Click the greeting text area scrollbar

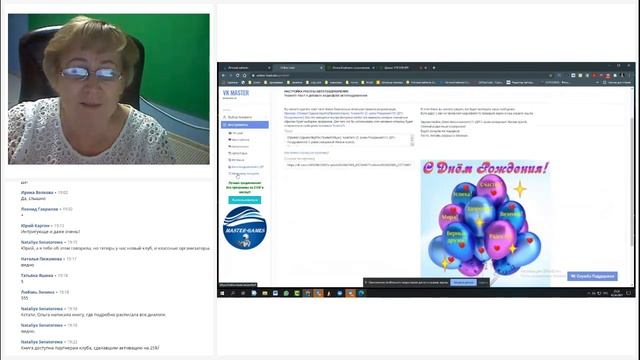412,140
